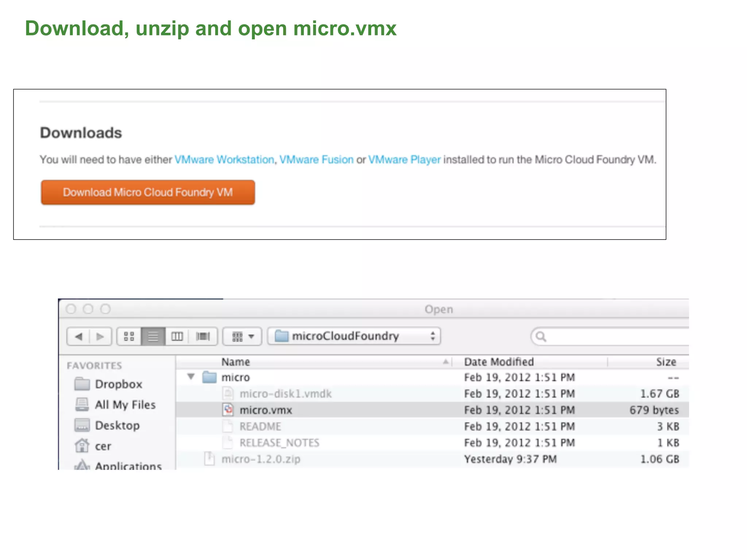This screenshot has height=560, width=747.
Task: Switch to Cover Flow view
Action: [203, 336]
